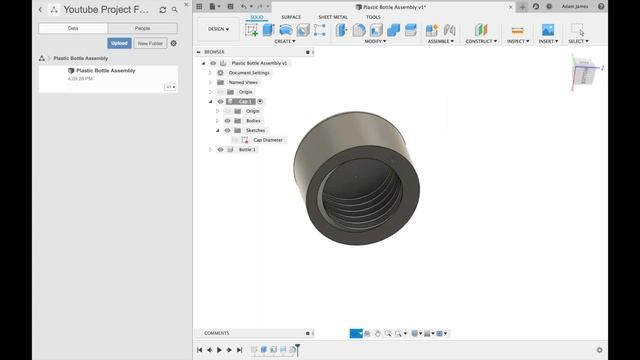Refresh the data panel
Screen dimensions: 640x360
162,10
